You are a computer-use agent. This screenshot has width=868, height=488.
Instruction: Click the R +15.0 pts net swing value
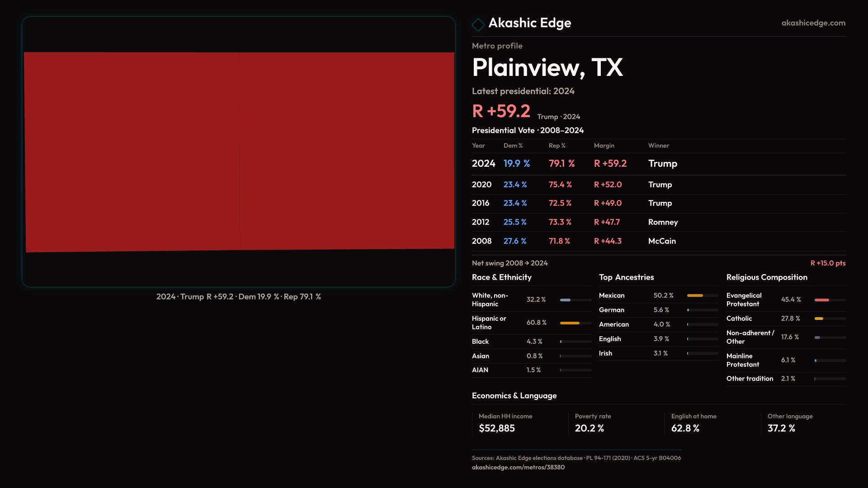[827, 263]
